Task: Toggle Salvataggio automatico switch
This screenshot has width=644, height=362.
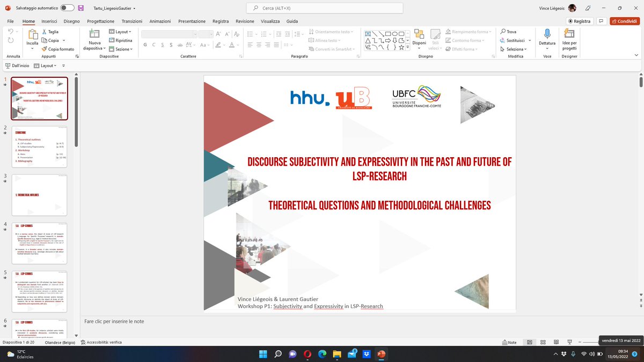Action: [x=67, y=8]
